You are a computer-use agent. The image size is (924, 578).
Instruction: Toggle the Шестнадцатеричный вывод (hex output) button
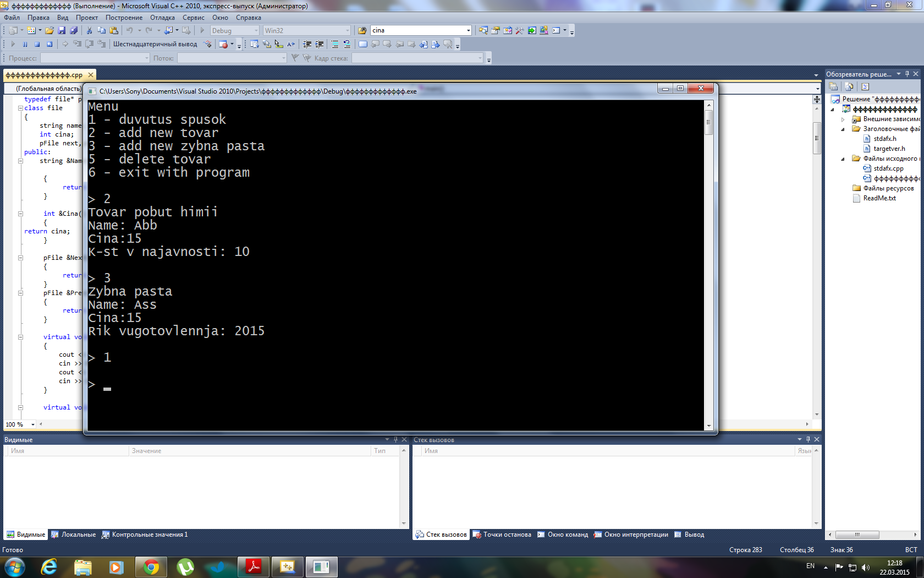(x=155, y=44)
